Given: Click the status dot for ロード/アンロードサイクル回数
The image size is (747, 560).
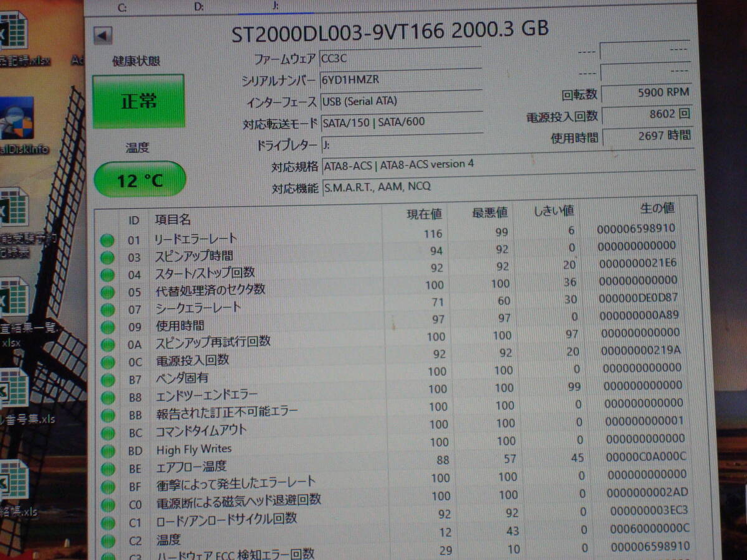Looking at the screenshot, I should [108, 523].
